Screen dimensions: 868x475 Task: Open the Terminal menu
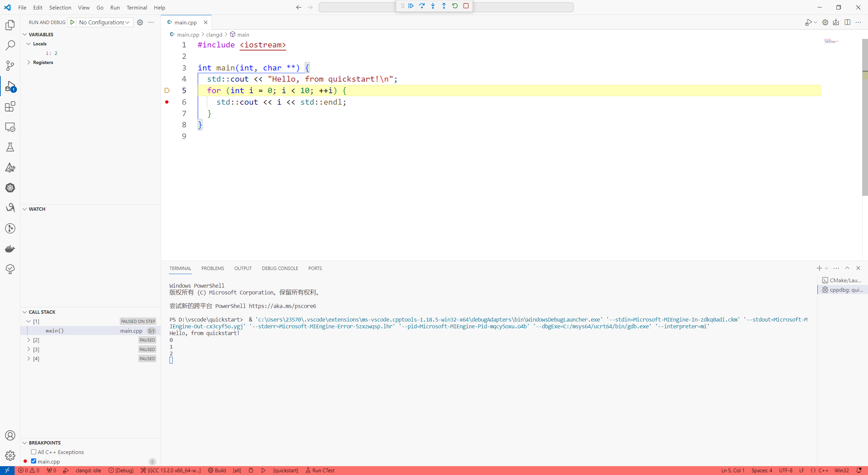coord(137,7)
